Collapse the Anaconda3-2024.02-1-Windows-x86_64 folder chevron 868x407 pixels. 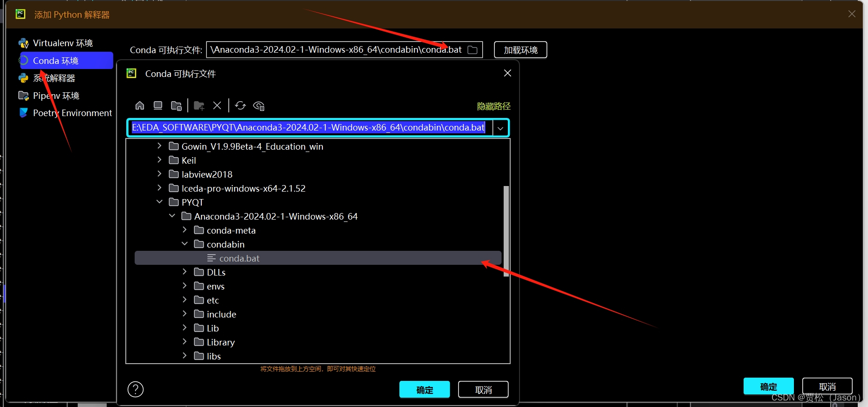point(172,216)
